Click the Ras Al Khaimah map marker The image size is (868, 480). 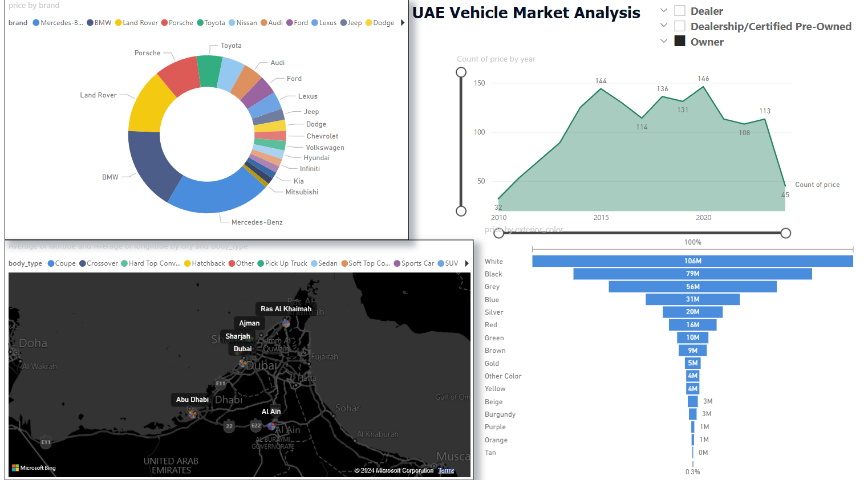(x=285, y=322)
